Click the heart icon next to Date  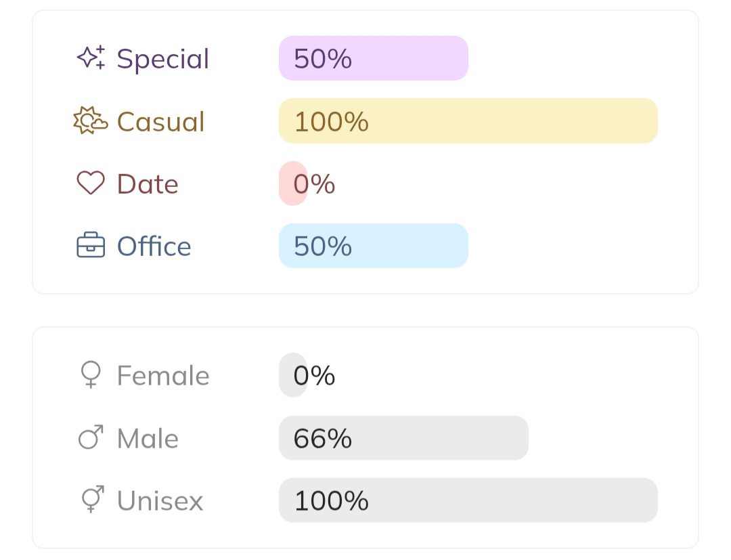[x=91, y=184]
